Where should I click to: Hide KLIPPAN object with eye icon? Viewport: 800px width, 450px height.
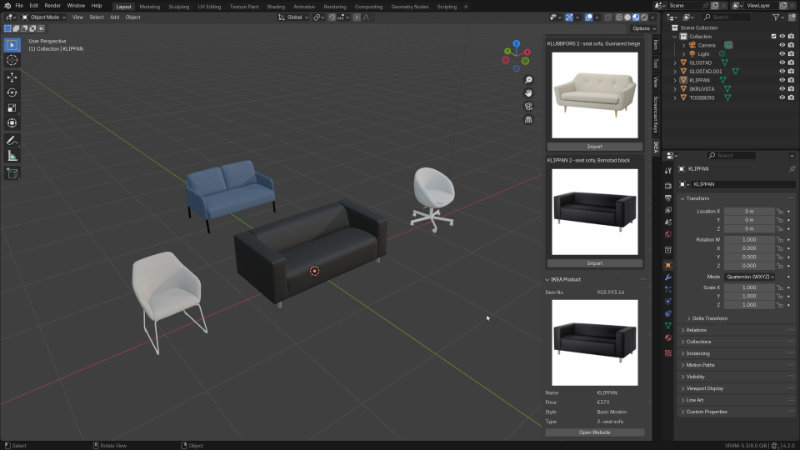(782, 80)
